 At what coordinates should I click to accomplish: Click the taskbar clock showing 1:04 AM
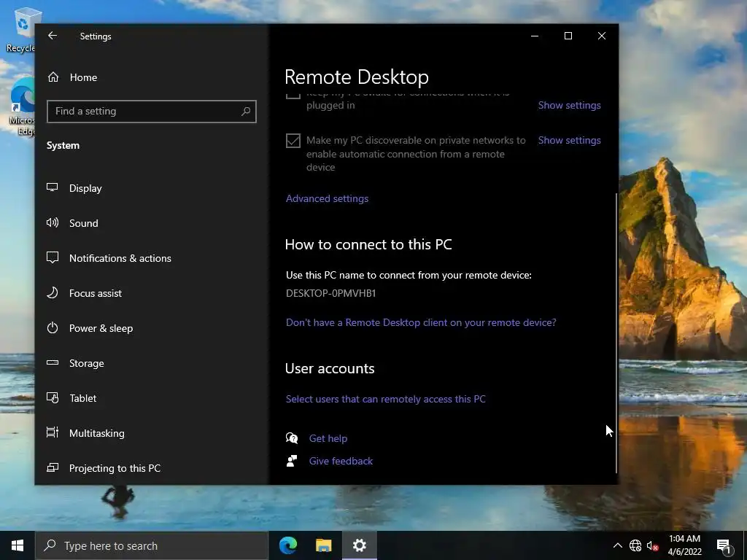coord(684,545)
